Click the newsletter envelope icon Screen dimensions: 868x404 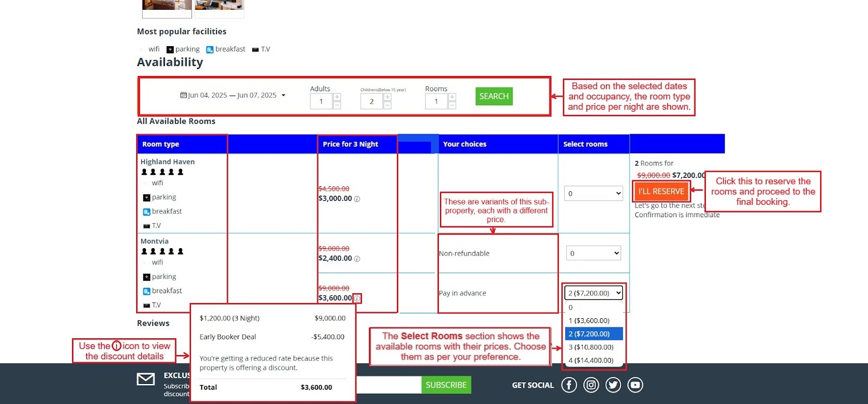click(145, 379)
